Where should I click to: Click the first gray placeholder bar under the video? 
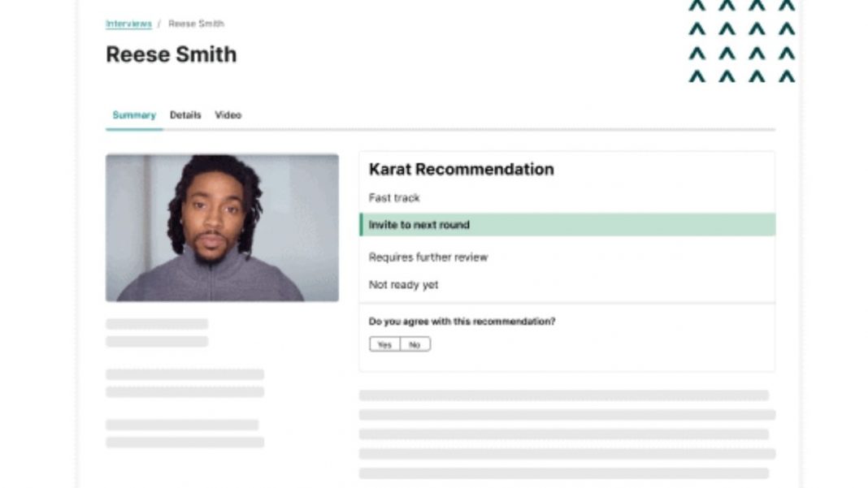click(157, 324)
